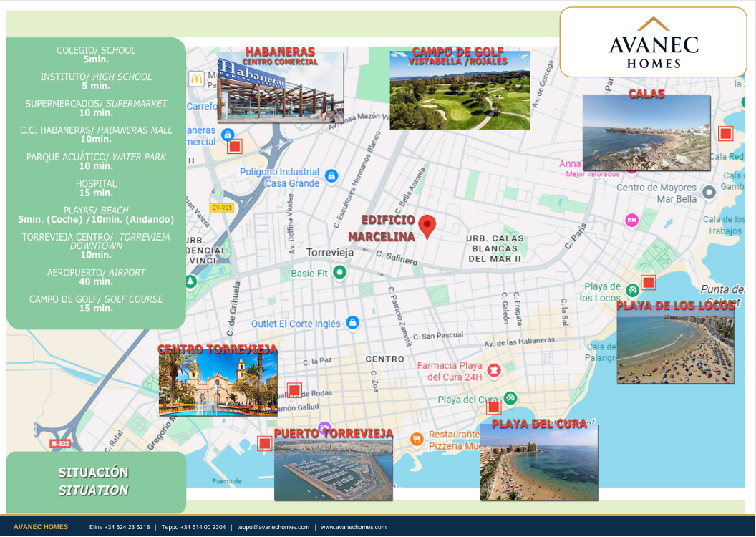This screenshot has width=756, height=537.
Task: Click the SITUACIÓN SITUATION title box
Action: [96, 482]
